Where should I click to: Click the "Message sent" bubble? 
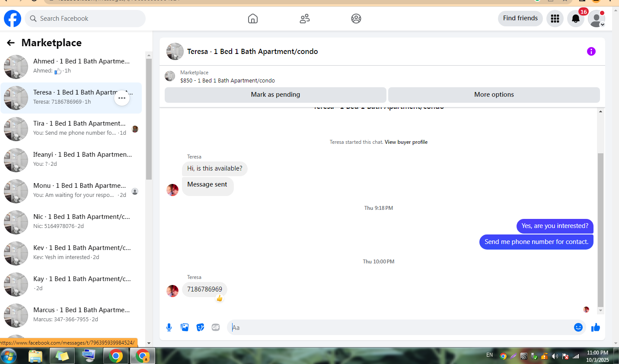click(x=208, y=186)
